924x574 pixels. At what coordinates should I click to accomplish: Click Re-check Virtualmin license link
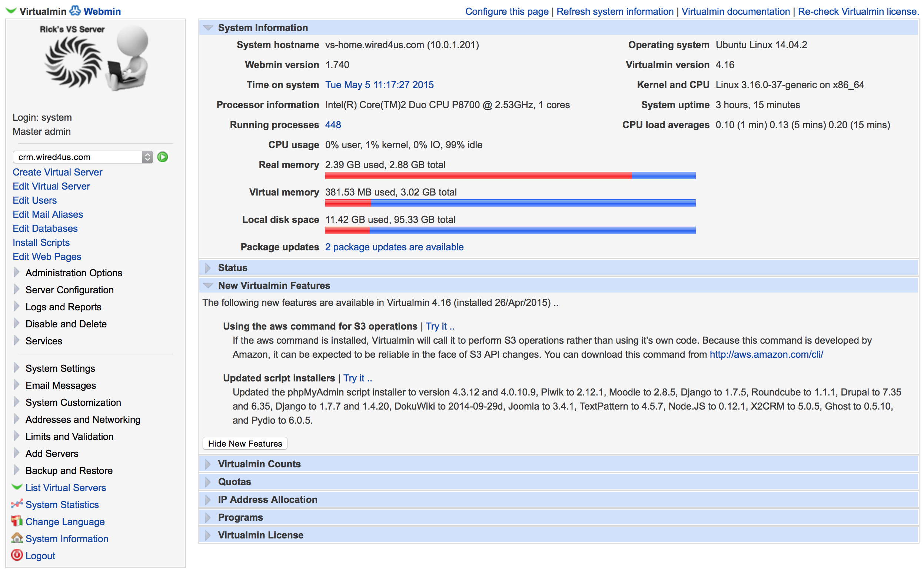click(x=858, y=11)
